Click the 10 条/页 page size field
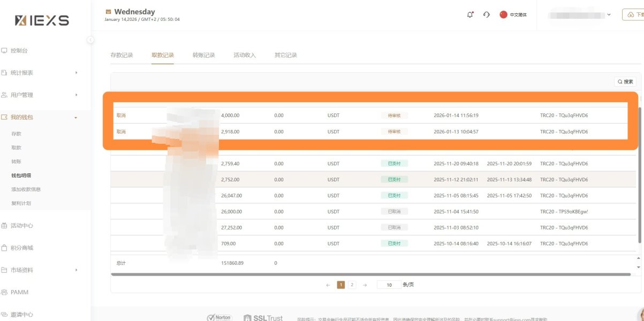The image size is (644, 321). coord(389,285)
